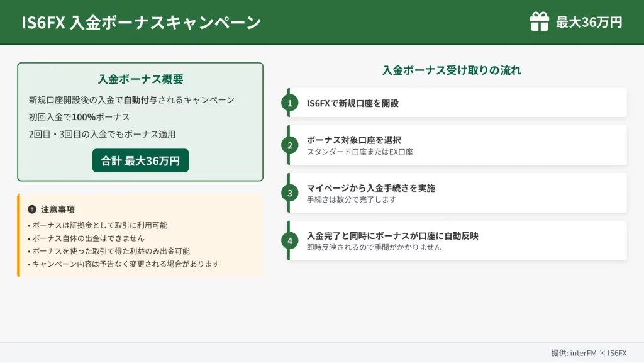This screenshot has width=644, height=363.
Task: Click the 初回入金で100%ボーナス line
Action: (x=79, y=117)
